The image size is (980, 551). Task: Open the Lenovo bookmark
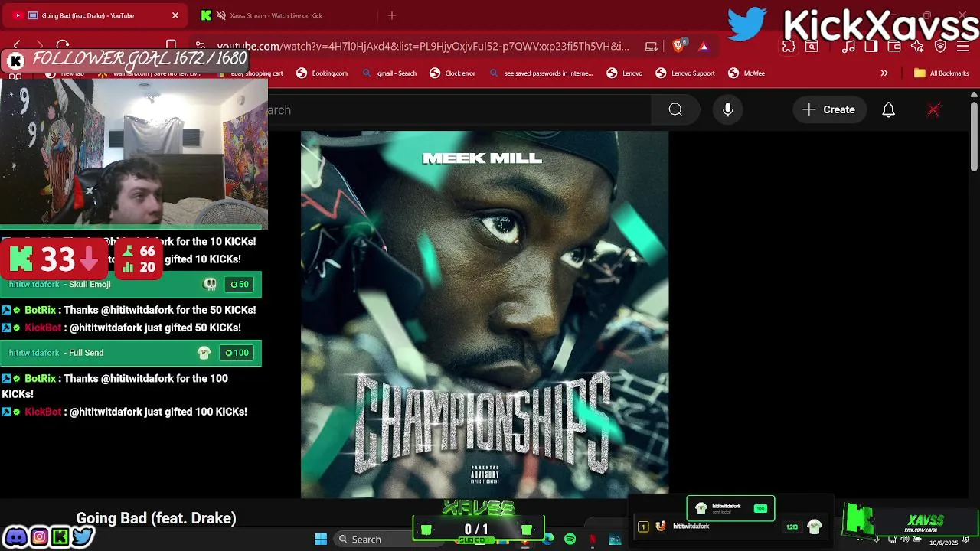625,73
